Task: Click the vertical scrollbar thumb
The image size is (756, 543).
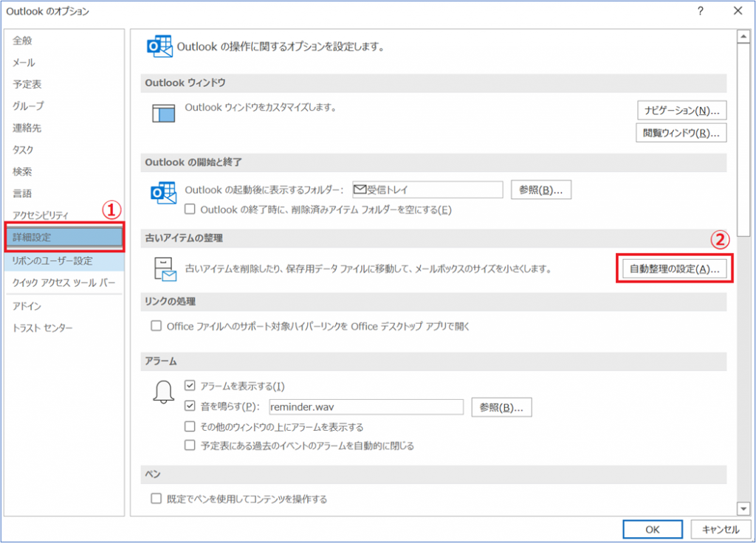Action: (x=743, y=139)
